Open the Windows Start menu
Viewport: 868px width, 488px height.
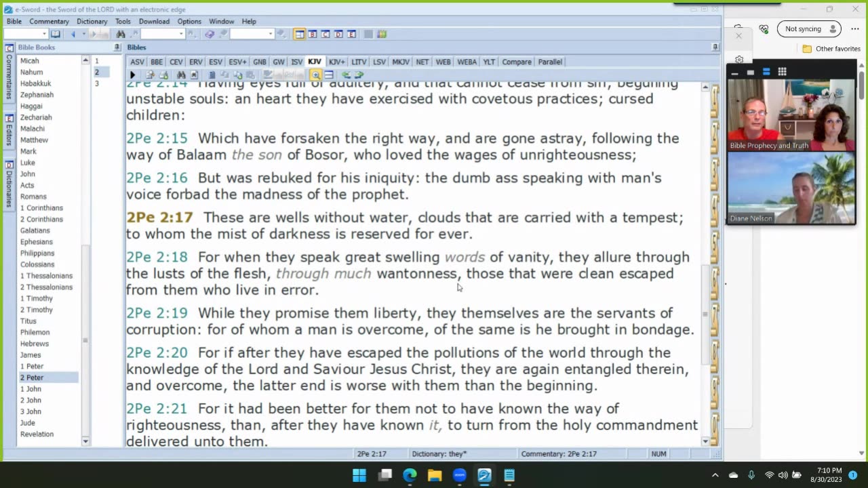coord(359,475)
